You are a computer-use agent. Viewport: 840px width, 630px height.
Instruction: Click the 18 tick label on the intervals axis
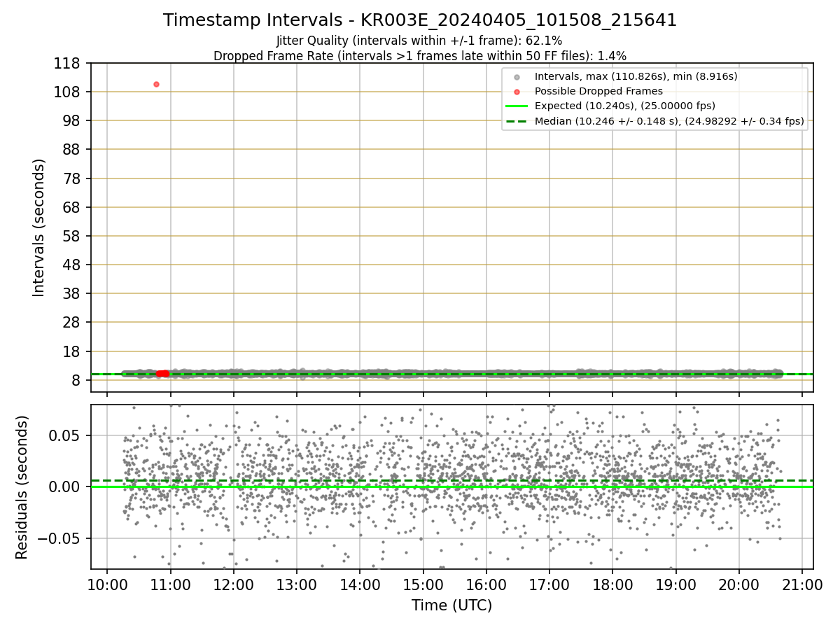(73, 351)
